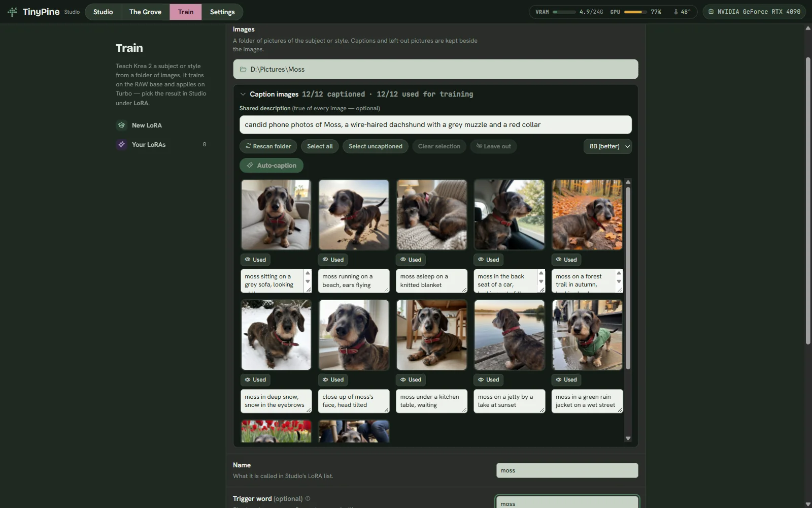Click the green rain jacket thumbnail
Screen dimensions: 812x508
(587, 335)
